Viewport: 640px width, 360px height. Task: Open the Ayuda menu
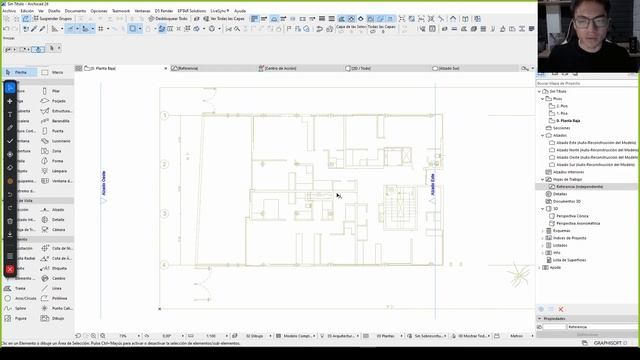(240, 11)
